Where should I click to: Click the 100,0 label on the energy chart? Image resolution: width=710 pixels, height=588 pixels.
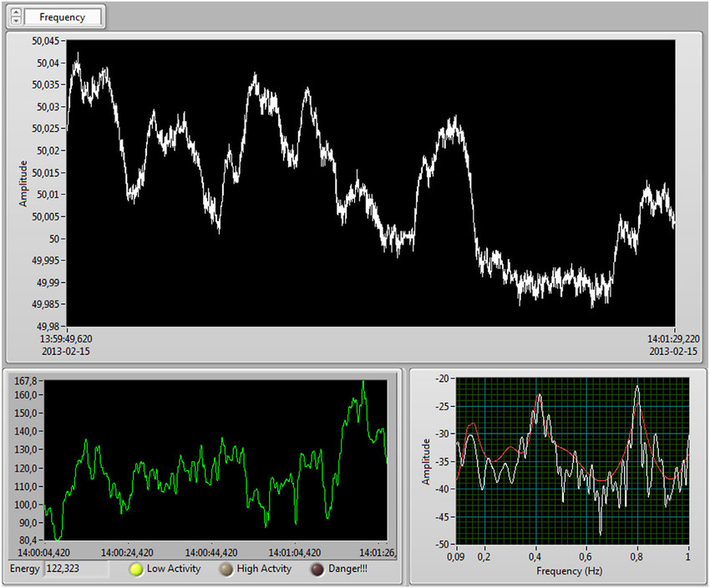tap(25, 504)
